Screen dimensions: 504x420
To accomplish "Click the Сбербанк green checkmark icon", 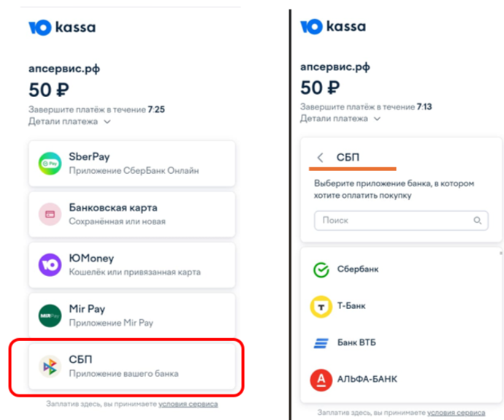I will [x=320, y=270].
